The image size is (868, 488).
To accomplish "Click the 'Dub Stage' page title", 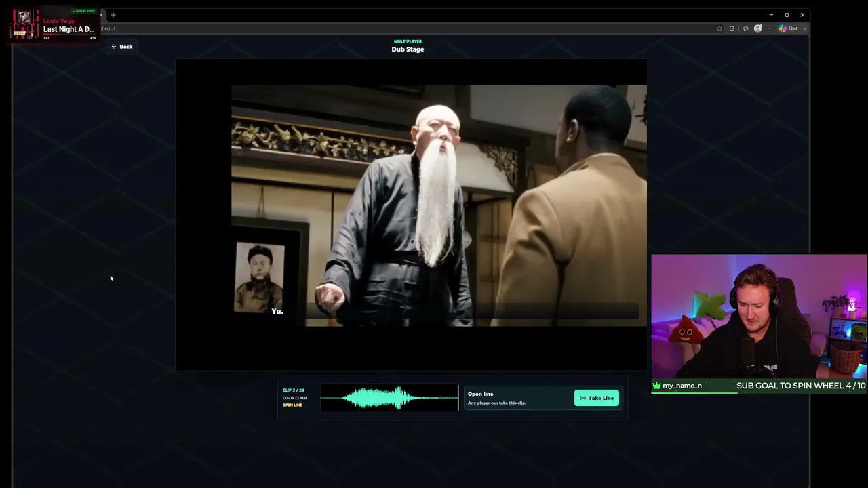I will [x=408, y=49].
